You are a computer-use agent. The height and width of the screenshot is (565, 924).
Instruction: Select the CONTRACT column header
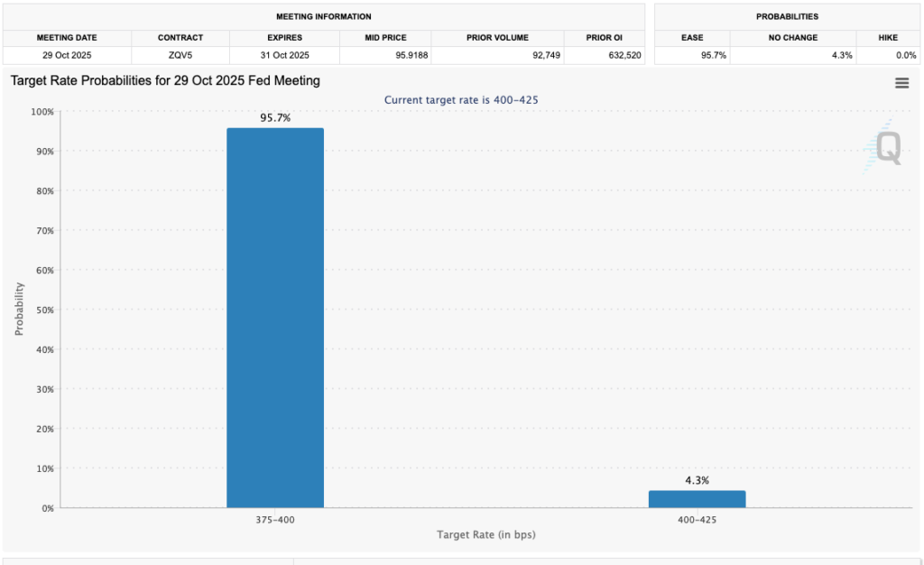coord(180,37)
